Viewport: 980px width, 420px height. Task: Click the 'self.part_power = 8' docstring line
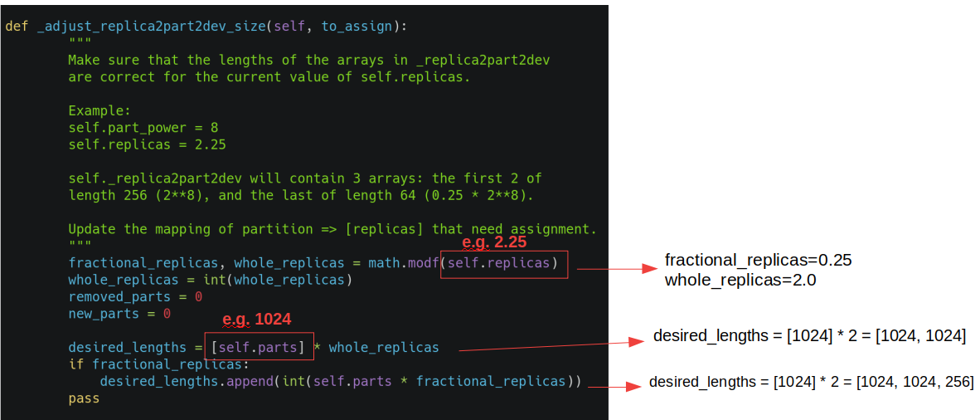point(143,128)
